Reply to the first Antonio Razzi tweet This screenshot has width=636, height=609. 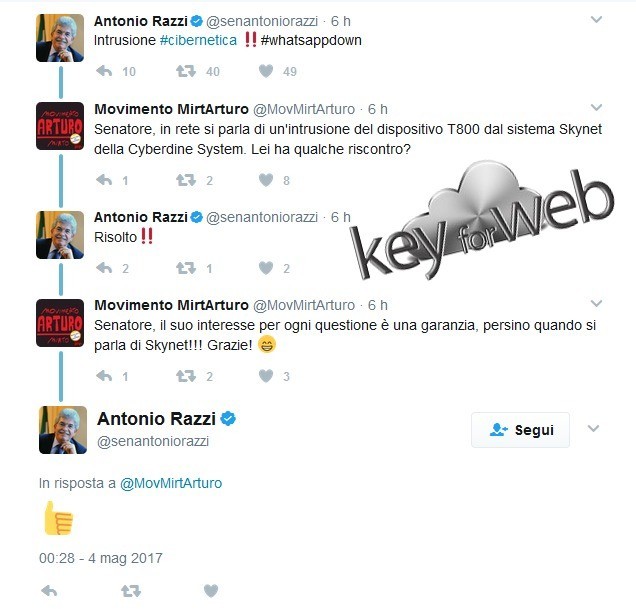pyautogui.click(x=104, y=71)
